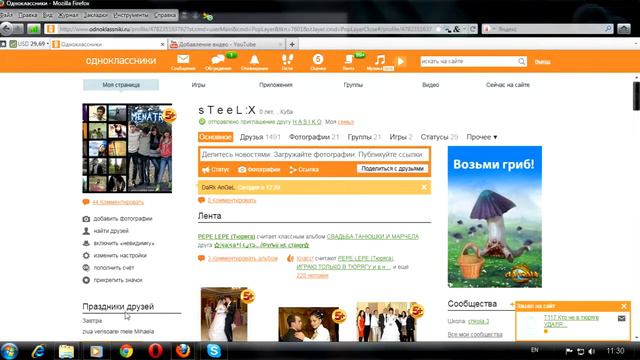Image resolution: width=640 pixels, height=360 pixels.
Task: Open Notifications bell icon
Action: pos(254,62)
